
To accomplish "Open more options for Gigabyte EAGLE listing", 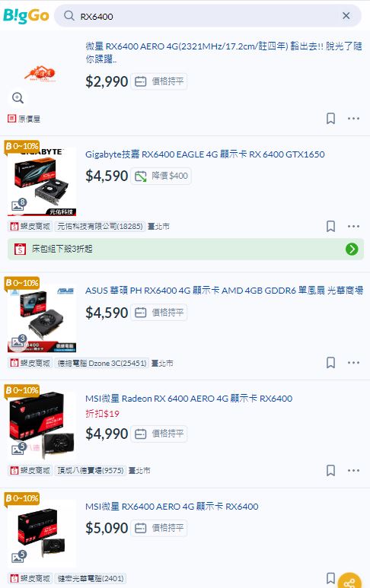I will click(353, 226).
